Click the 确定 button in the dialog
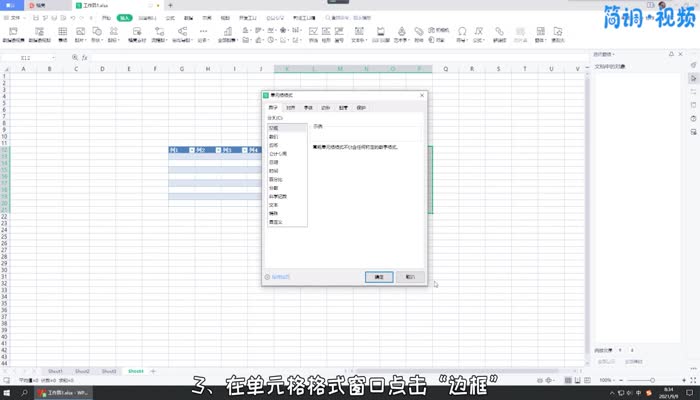Viewport: 700px width, 400px height. pyautogui.click(x=379, y=276)
